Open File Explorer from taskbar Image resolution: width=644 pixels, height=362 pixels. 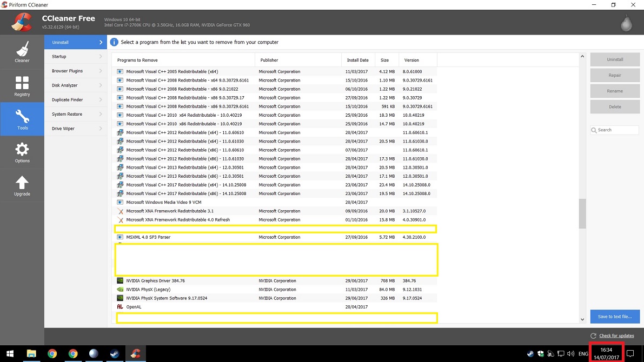point(31,353)
